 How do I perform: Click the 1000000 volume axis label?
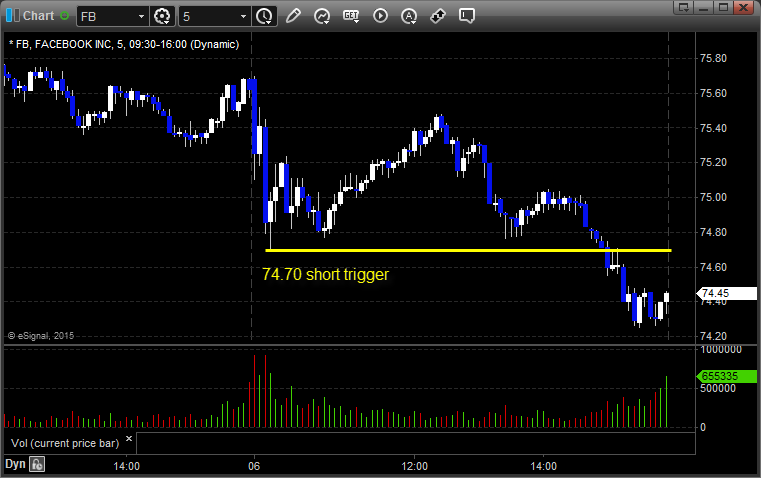721,349
